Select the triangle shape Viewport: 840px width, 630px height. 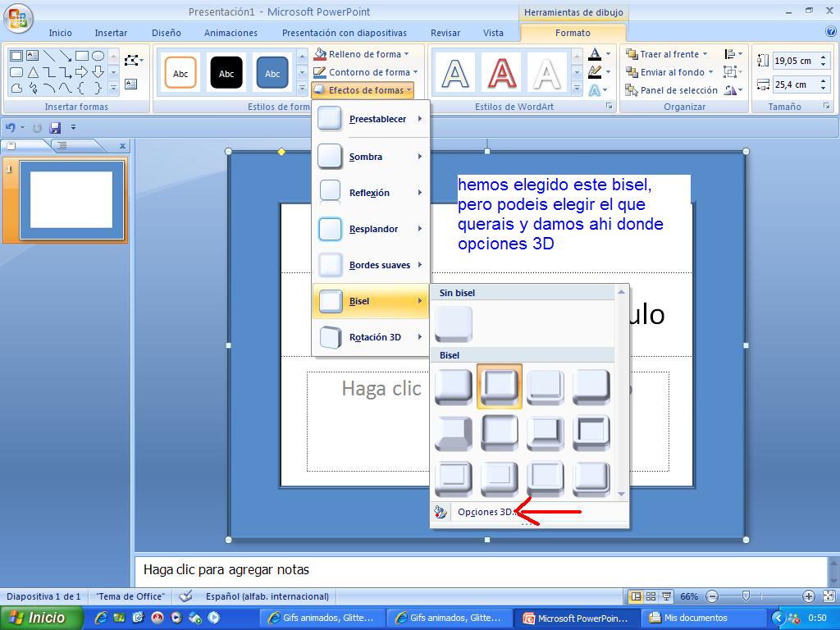pyautogui.click(x=33, y=72)
